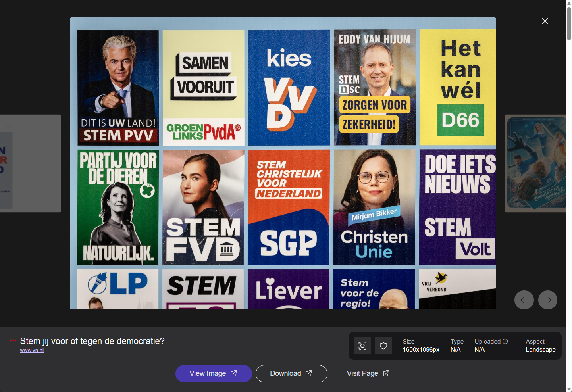Click the yellow D66 poster in the main image
This screenshot has width=572, height=392.
[458, 87]
